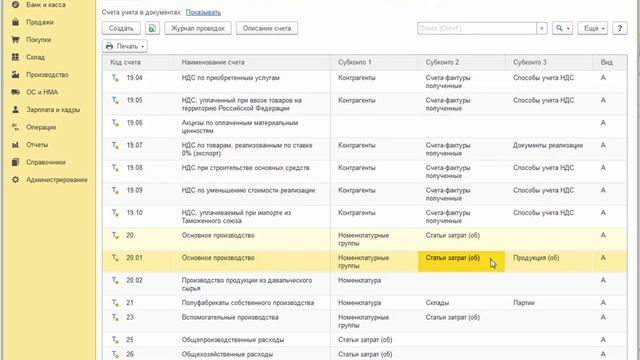Click the account icon in row 23
This screenshot has height=360, width=640.
(x=116, y=318)
